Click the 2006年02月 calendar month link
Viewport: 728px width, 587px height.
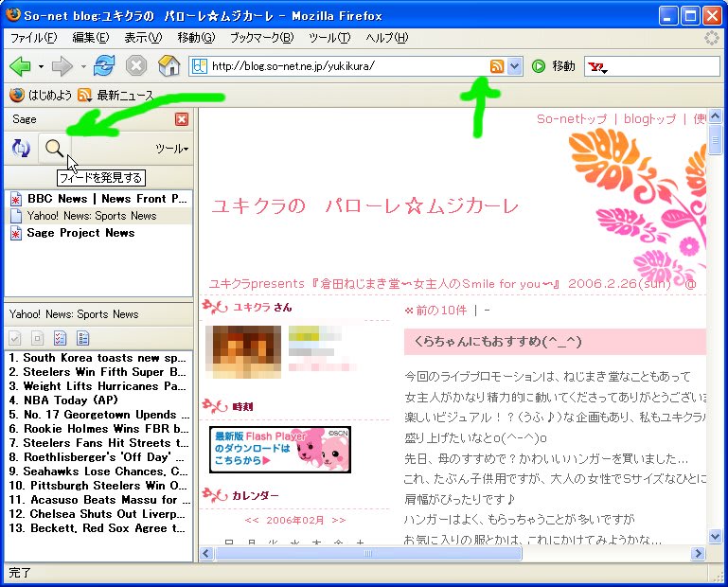pos(295,520)
